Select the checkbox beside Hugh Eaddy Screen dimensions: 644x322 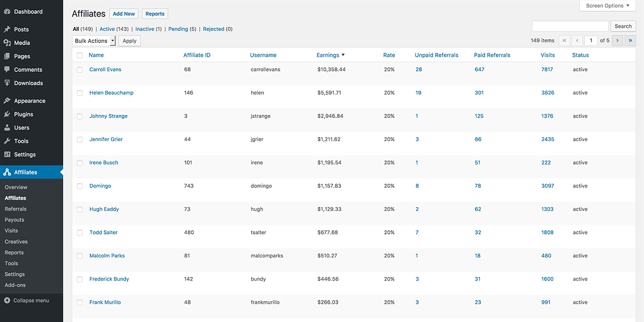coord(79,209)
